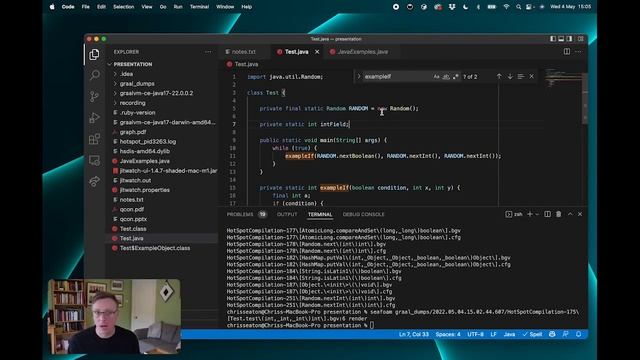Expand replace row in find widget
This screenshot has height=360, width=640.
click(359, 76)
